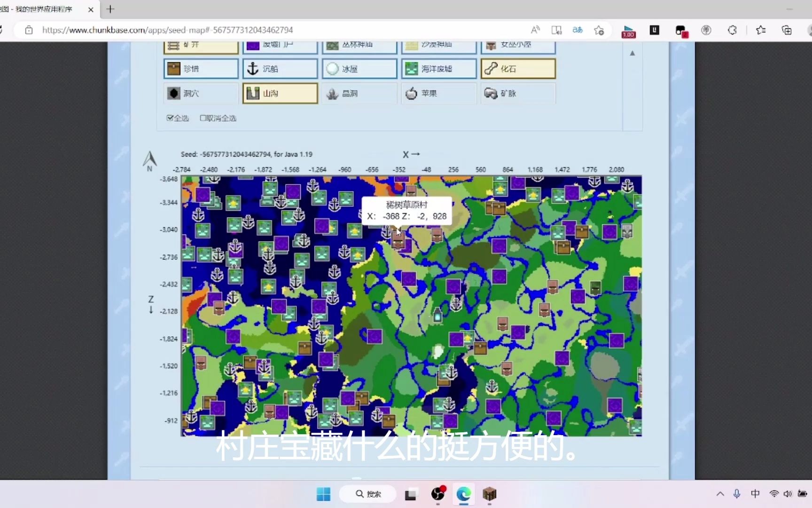Click the circular emblem extension icon
The width and height of the screenshot is (812, 508).
[x=706, y=30]
